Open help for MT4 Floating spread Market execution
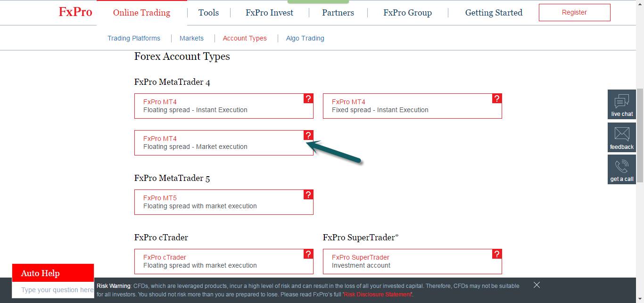644x303 pixels. tap(308, 135)
